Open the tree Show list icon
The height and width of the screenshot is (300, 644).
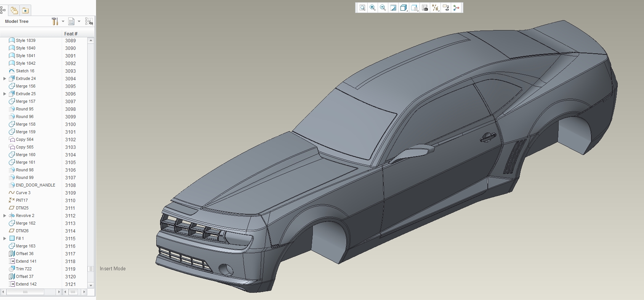click(71, 21)
